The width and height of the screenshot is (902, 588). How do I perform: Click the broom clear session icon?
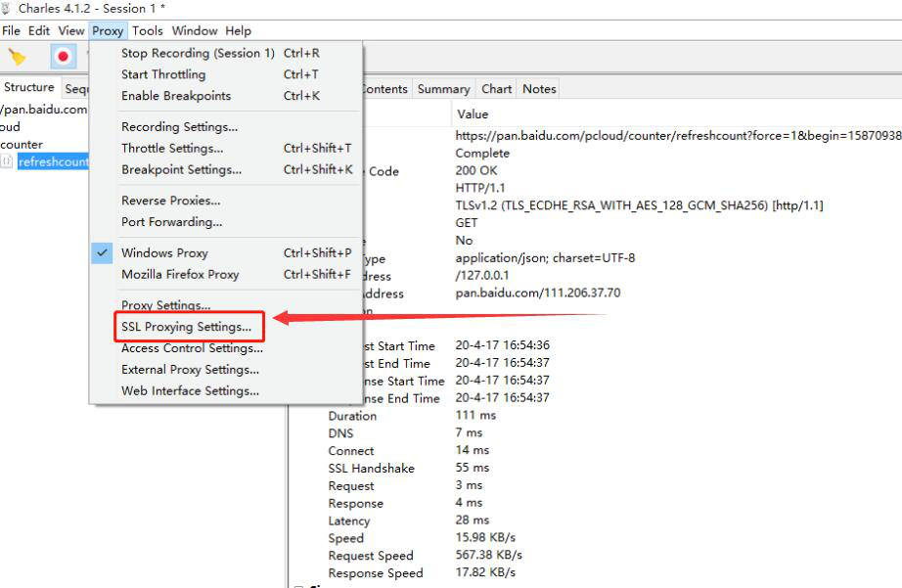(18, 57)
